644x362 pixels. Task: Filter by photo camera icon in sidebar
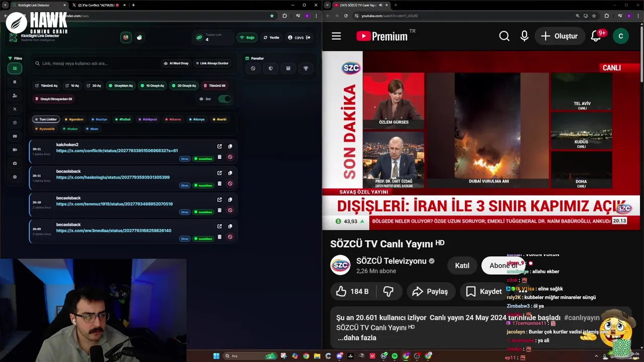(x=15, y=163)
